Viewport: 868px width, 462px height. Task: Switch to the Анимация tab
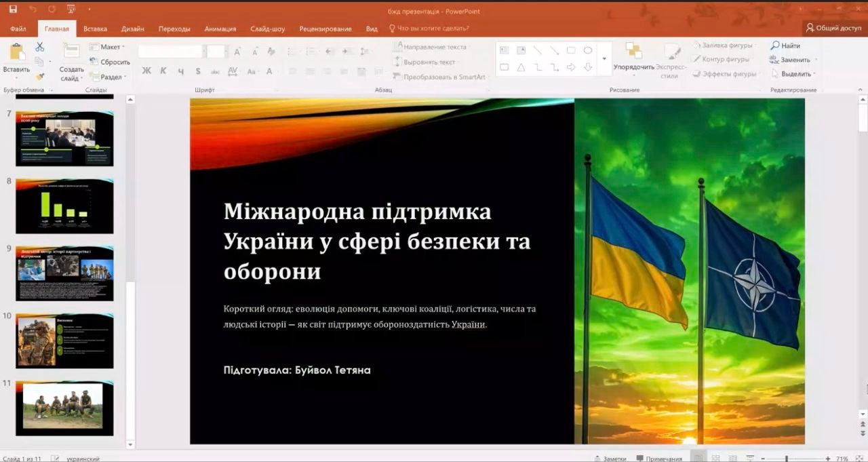(220, 28)
